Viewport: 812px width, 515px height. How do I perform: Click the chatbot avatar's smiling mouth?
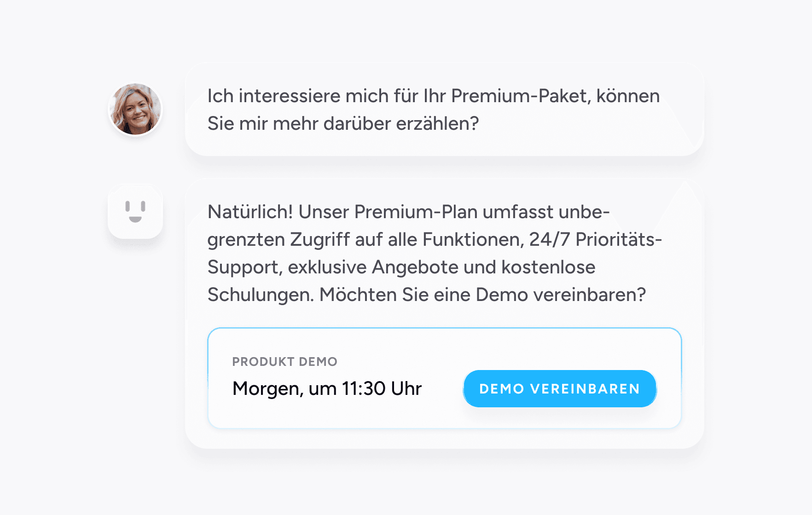[135, 219]
